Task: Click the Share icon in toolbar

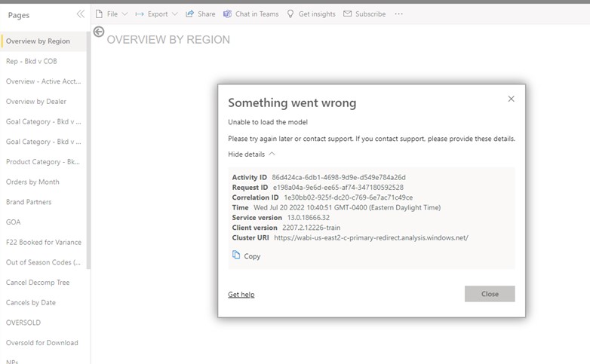Action: [x=189, y=14]
